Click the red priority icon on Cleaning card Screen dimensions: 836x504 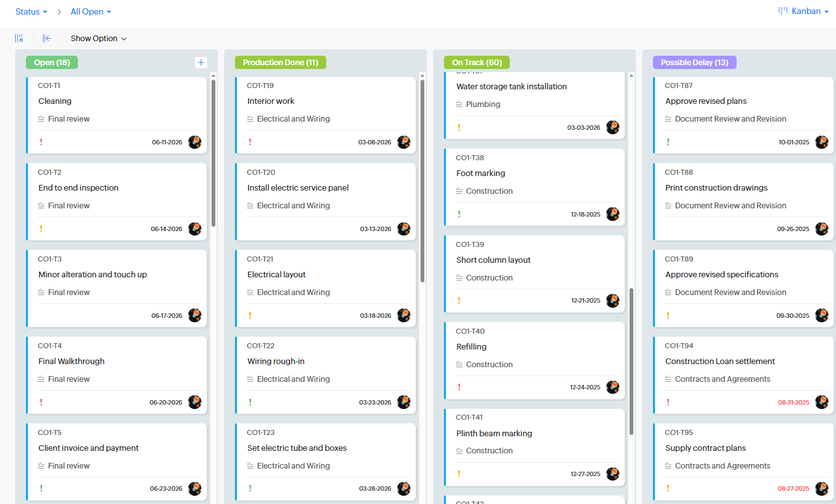tap(41, 142)
